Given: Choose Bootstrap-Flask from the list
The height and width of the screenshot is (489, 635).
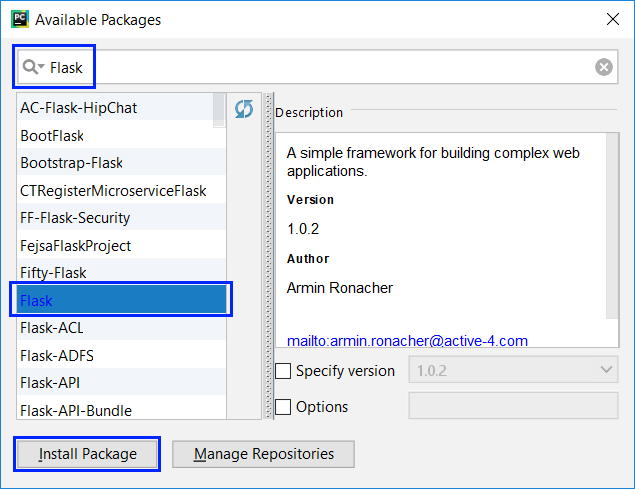Looking at the screenshot, I should point(113,163).
